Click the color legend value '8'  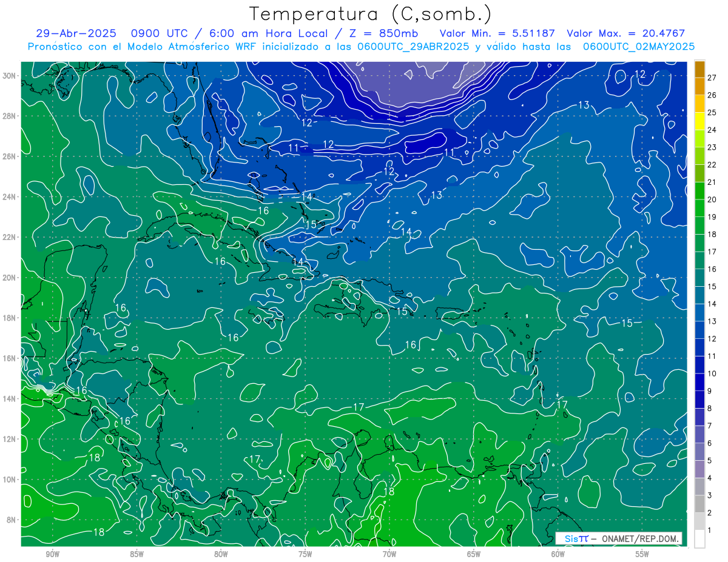(x=710, y=409)
